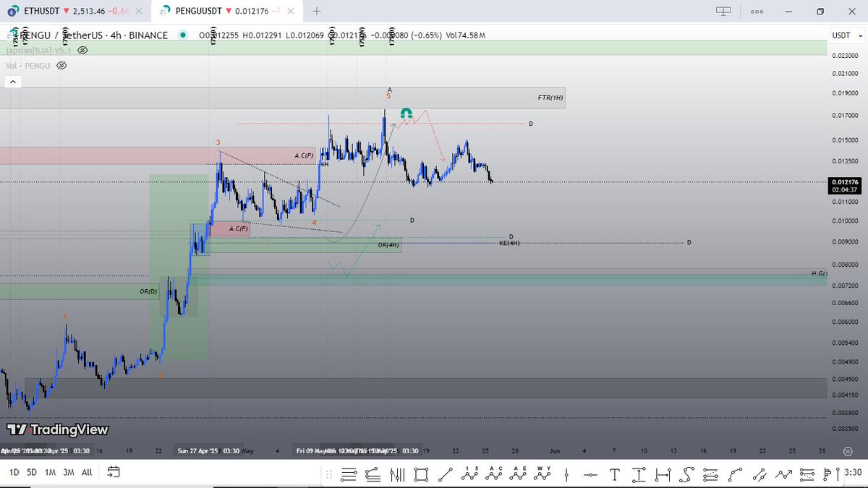Add a new chart tab
This screenshot has height=488, width=868.
317,11
